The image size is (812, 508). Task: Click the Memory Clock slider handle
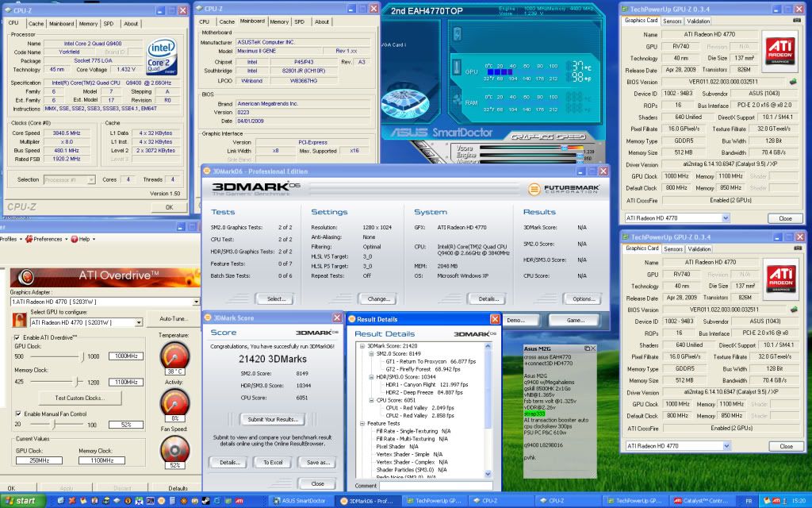[x=77, y=382]
